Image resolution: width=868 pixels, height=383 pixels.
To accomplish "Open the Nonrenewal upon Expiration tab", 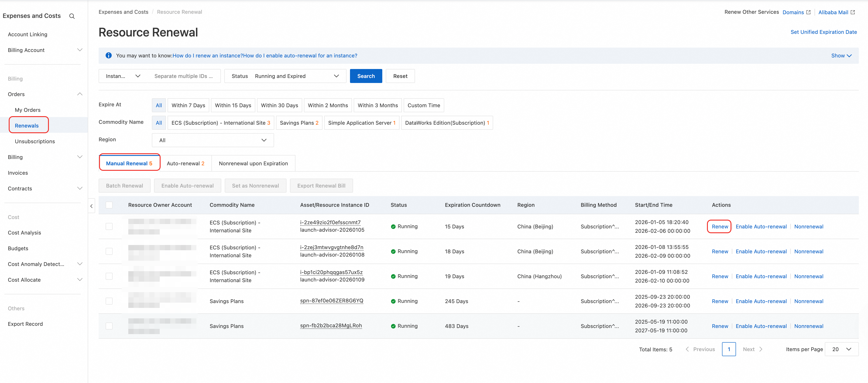I will (x=253, y=164).
